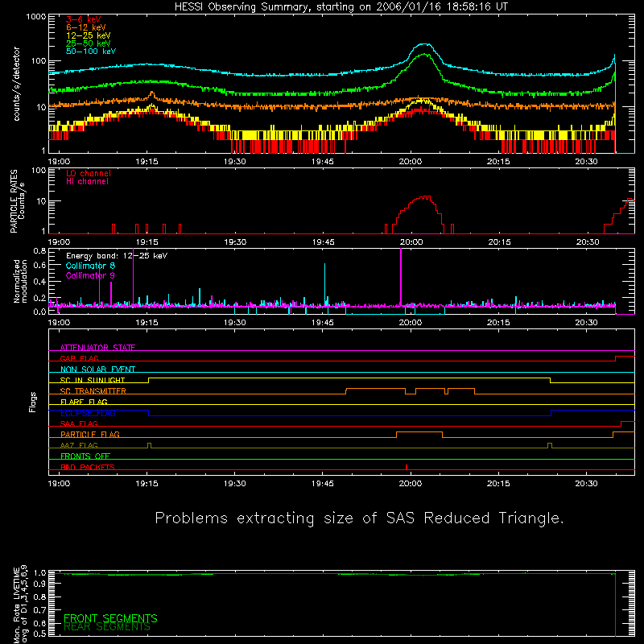644x644 pixels.
Task: Click the 0.8 tick label on modulation plot
Action: pos(39,251)
